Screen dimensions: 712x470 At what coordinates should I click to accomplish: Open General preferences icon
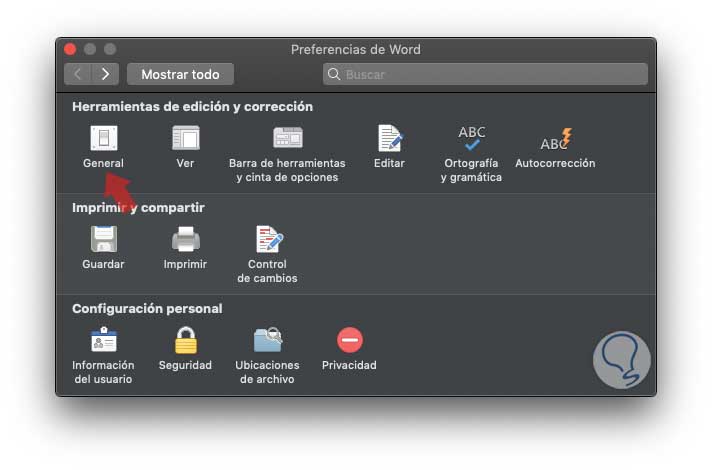click(104, 138)
